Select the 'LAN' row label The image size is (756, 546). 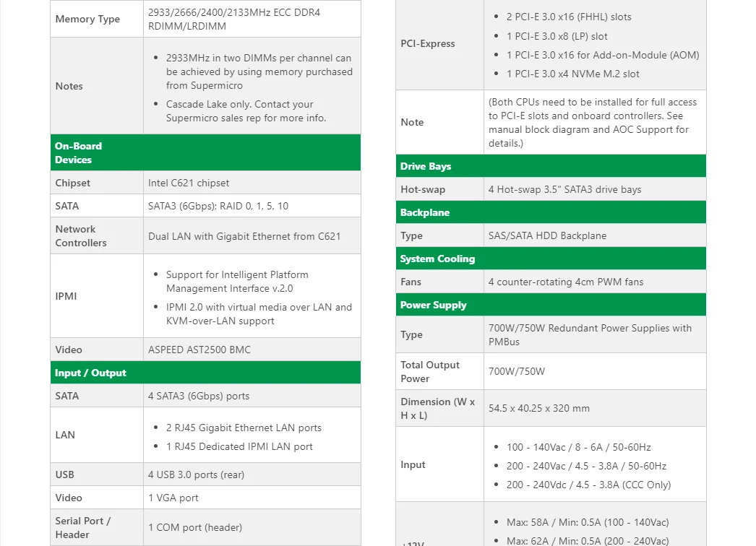point(65,435)
